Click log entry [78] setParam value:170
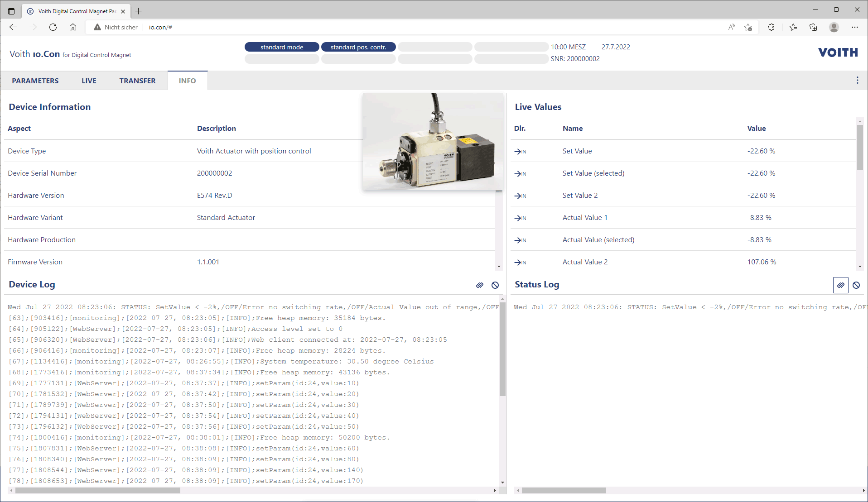The width and height of the screenshot is (868, 502). 186,481
